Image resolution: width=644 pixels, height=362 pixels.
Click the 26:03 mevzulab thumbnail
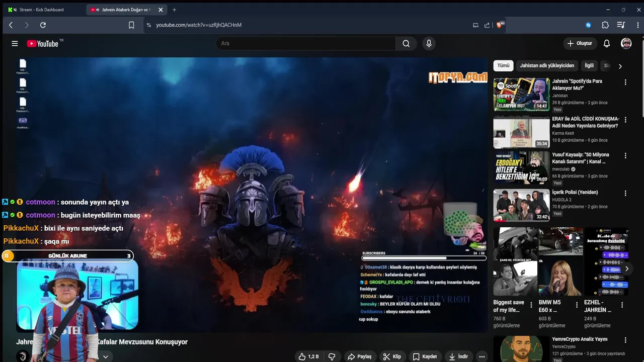(521, 168)
